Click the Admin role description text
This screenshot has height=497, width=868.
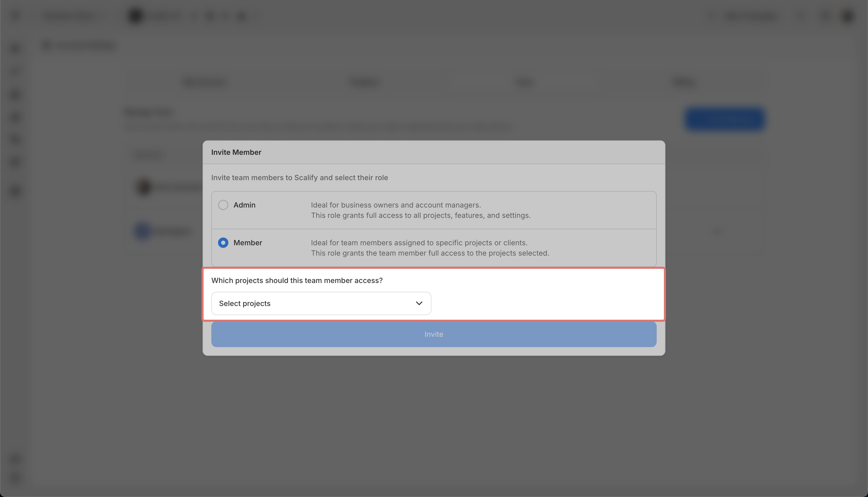coord(420,210)
